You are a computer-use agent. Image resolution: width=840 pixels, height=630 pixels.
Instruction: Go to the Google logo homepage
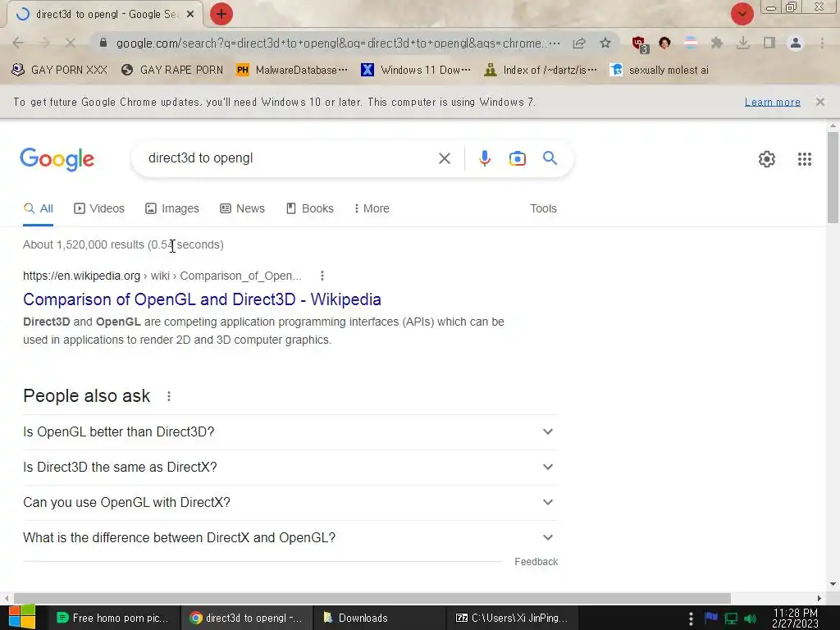coord(57,159)
